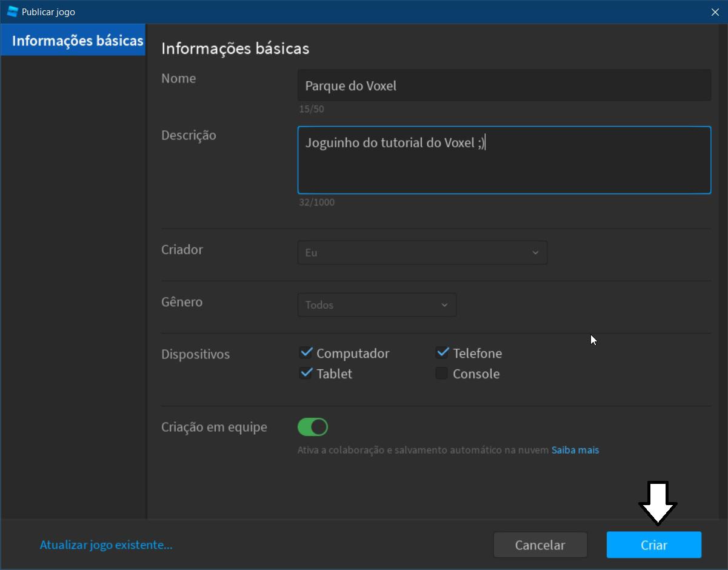Close the Publicar jogo dialog
The width and height of the screenshot is (728, 570).
(715, 12)
